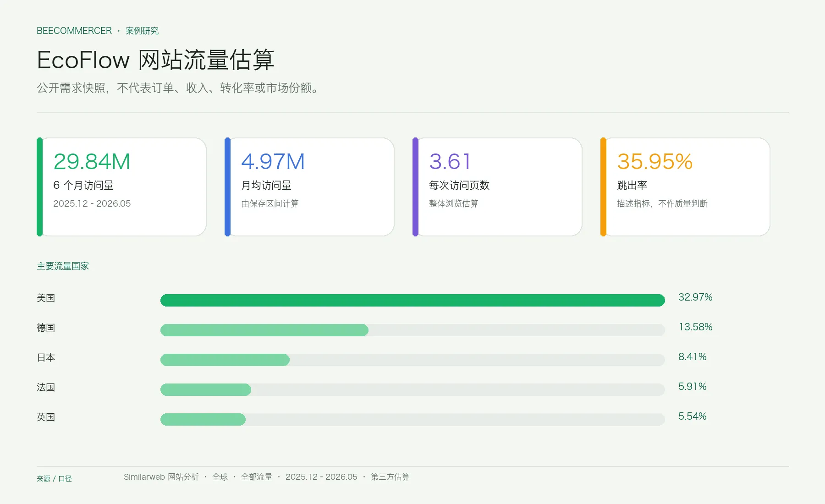Click the 描述指标，不作质量判断 note
This screenshot has width=825, height=504.
click(662, 203)
